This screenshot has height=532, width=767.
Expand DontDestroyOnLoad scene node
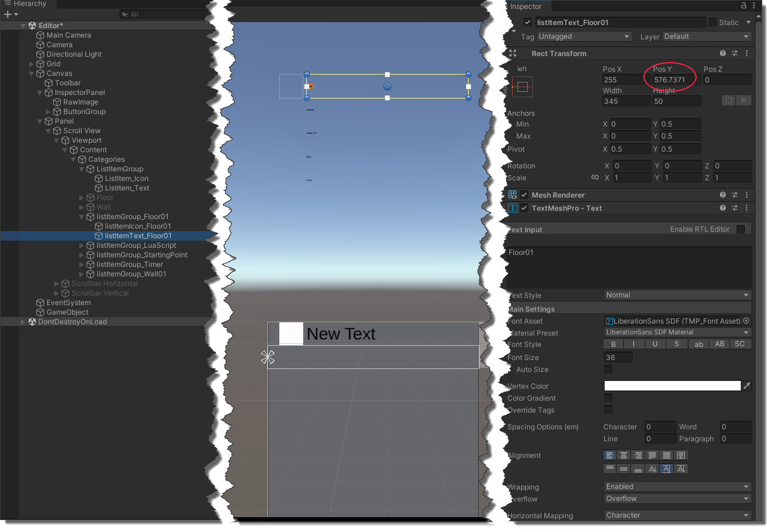point(23,322)
